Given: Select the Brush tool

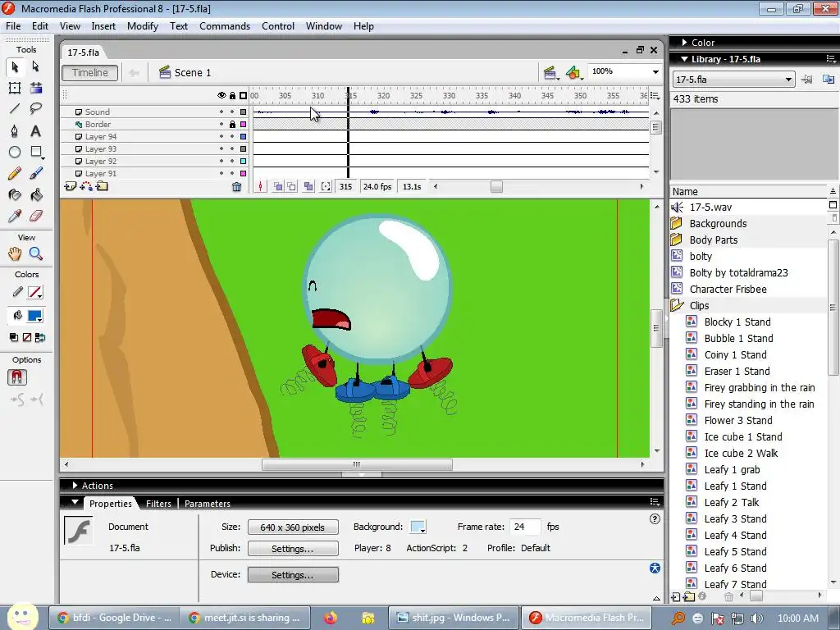Looking at the screenshot, I should pos(36,174).
